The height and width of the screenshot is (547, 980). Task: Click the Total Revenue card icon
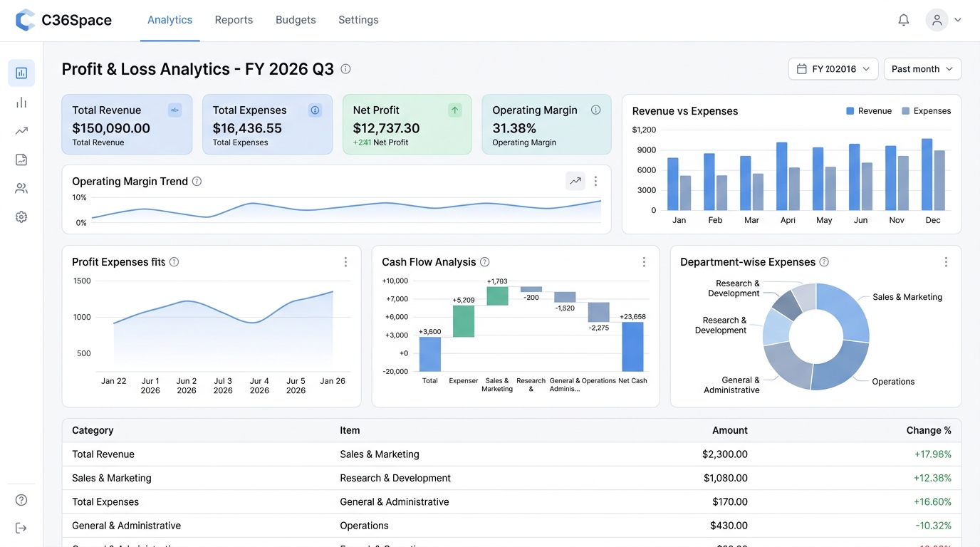tap(174, 110)
